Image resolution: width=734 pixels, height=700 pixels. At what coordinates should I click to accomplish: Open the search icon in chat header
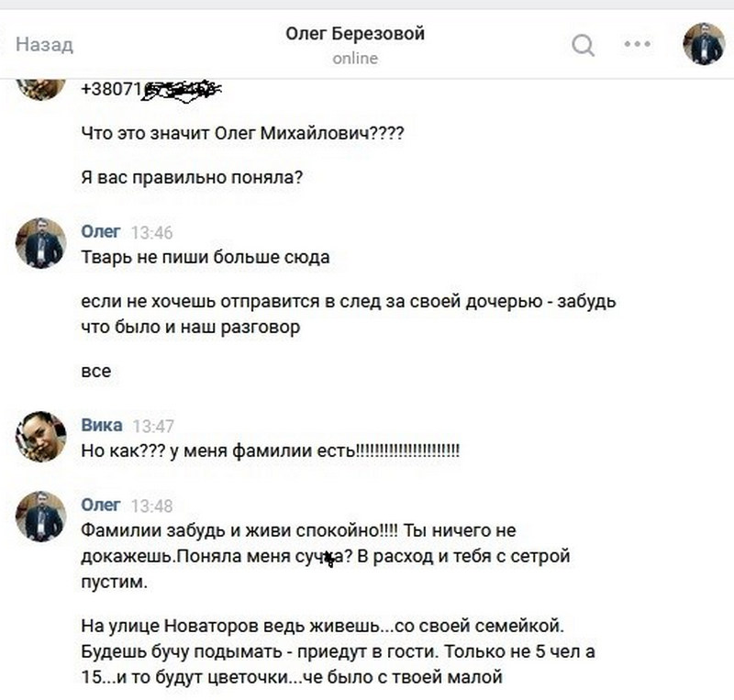pyautogui.click(x=583, y=45)
